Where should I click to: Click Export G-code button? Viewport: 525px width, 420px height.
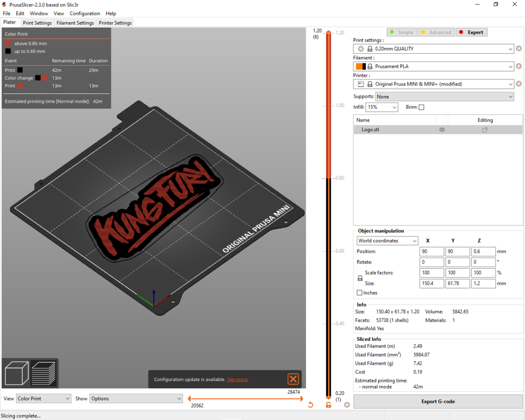(438, 401)
